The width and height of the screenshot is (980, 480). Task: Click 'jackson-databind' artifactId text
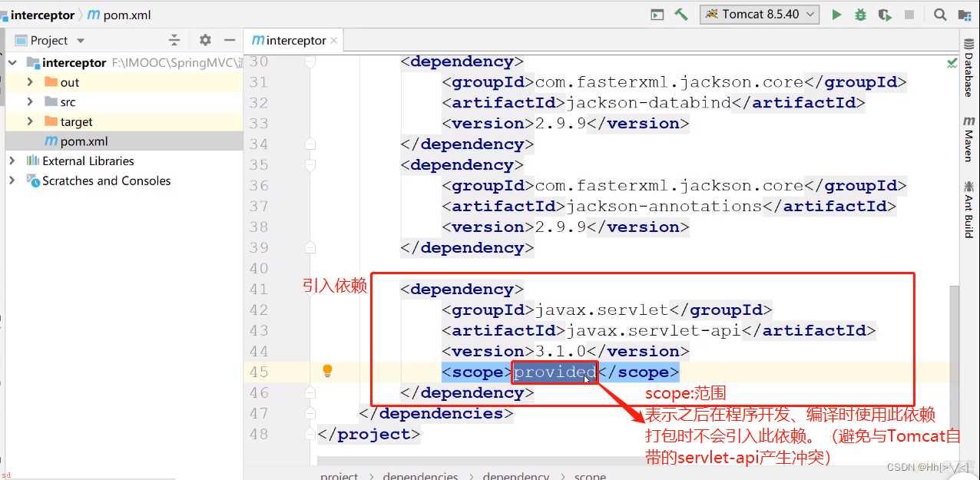click(649, 103)
